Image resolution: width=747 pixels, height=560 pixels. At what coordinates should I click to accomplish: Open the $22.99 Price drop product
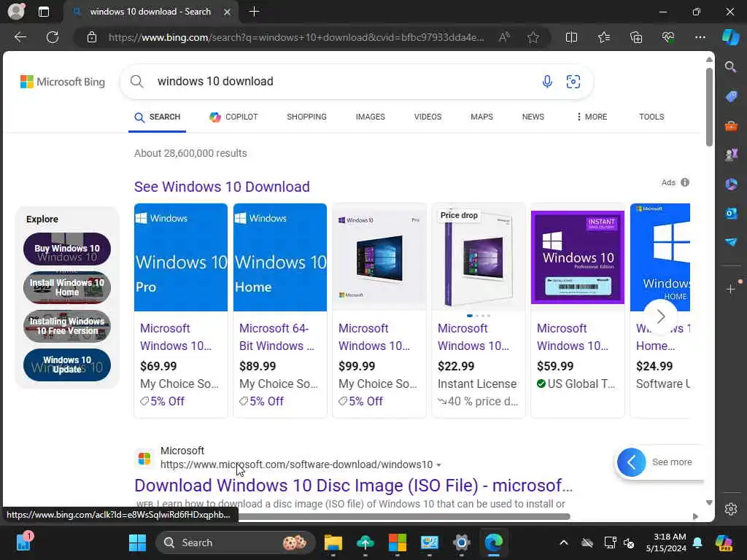[x=479, y=311]
